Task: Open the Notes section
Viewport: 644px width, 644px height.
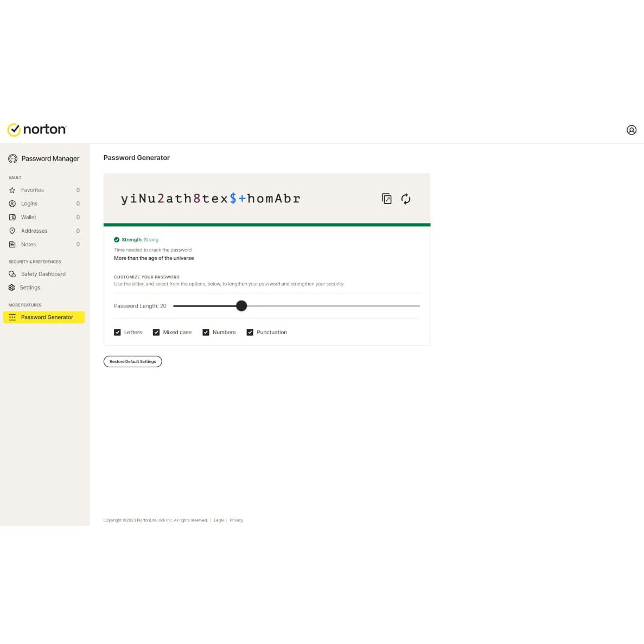Action: [x=28, y=245]
